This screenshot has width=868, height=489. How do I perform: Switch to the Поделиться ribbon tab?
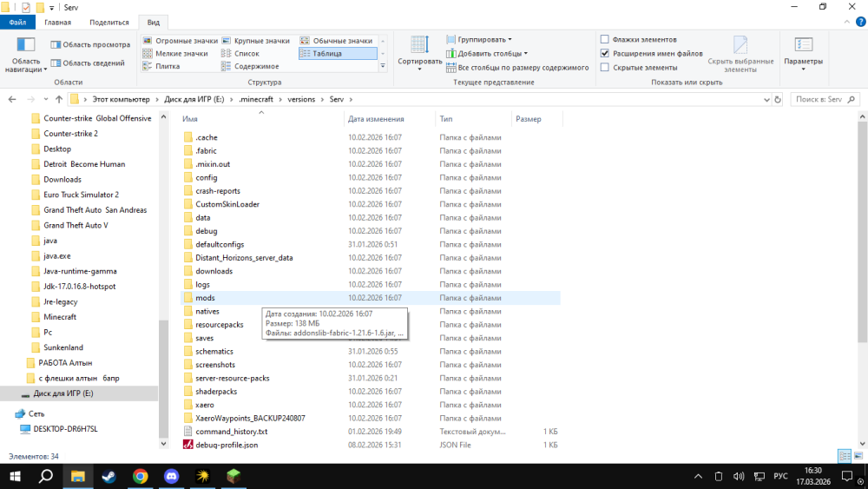click(x=109, y=23)
